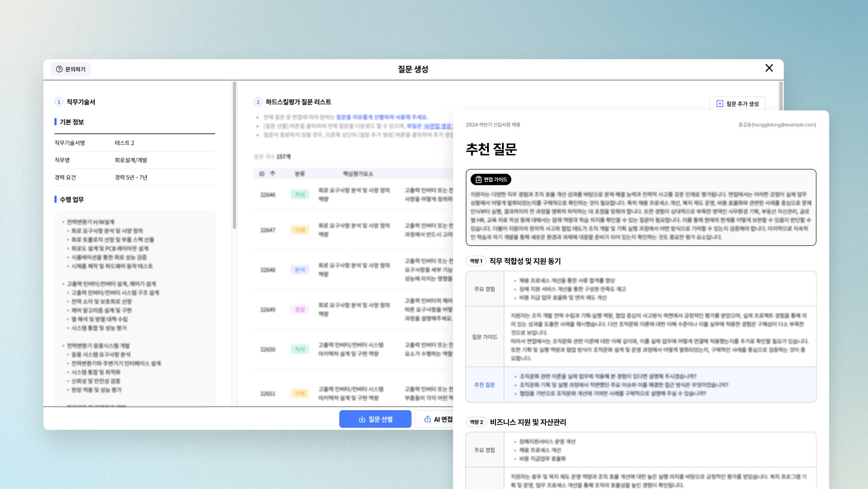This screenshot has height=489, width=868.
Task: Select the 질문 선별 blue button
Action: click(375, 419)
